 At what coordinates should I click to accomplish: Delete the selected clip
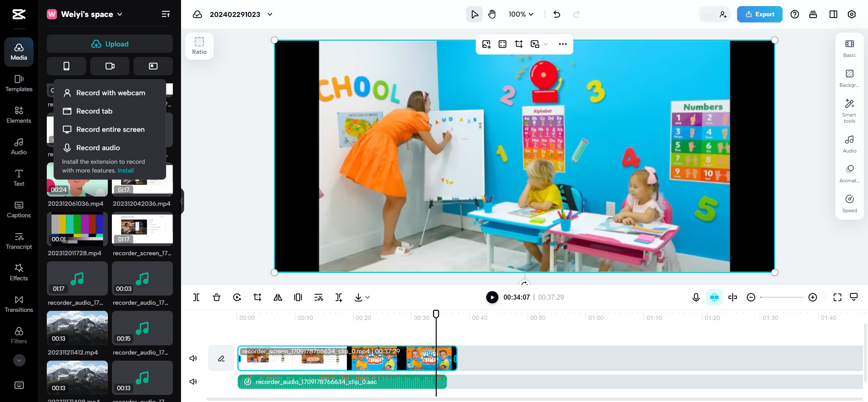click(216, 297)
